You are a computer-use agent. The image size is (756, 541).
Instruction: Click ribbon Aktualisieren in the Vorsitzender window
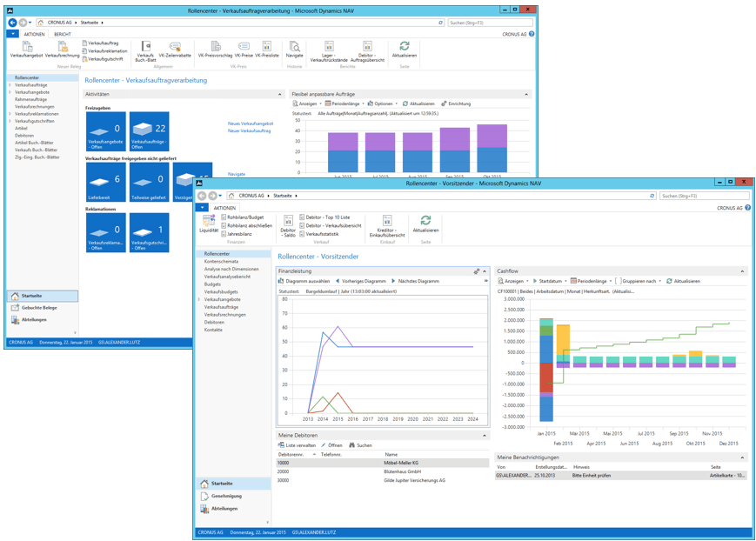[x=425, y=224]
